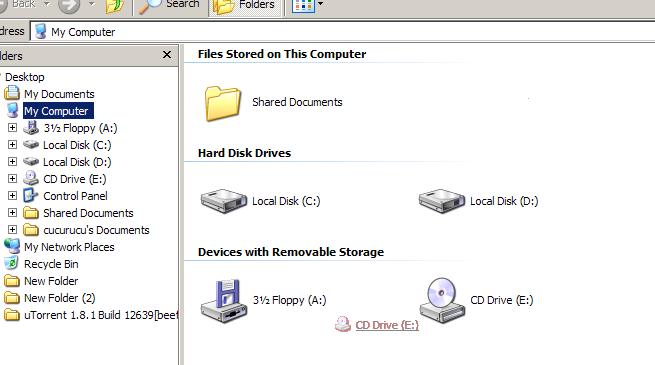The height and width of the screenshot is (365, 655).
Task: Click Local Disk (C:) large drive icon
Action: tap(223, 201)
